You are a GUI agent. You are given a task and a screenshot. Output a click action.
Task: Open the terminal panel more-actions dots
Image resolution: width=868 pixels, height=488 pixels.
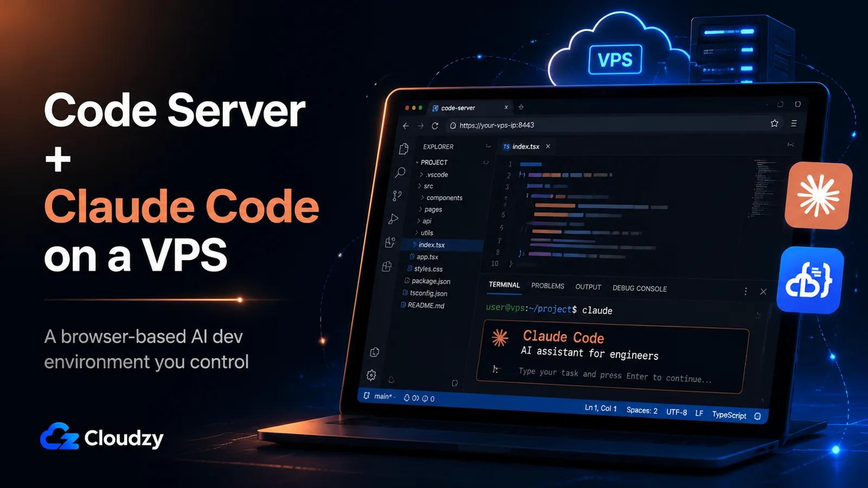tap(745, 291)
